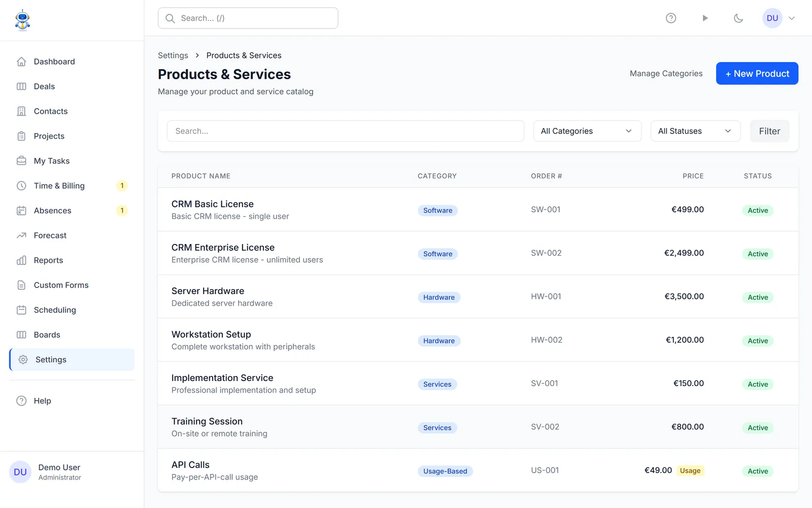
Task: Click Active status of Training Session
Action: (x=758, y=428)
